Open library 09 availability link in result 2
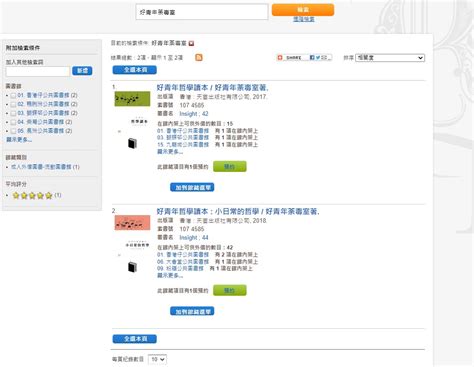The height and width of the screenshot is (367, 474). pos(180,268)
